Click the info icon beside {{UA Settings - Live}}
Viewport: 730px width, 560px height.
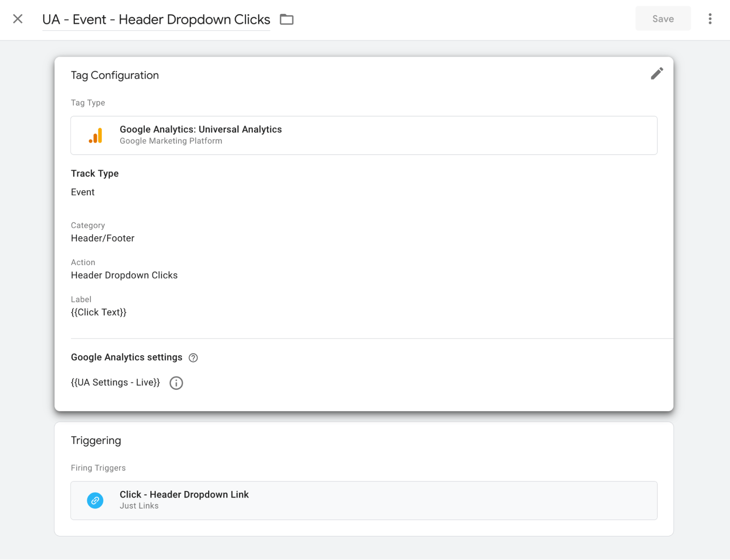176,383
